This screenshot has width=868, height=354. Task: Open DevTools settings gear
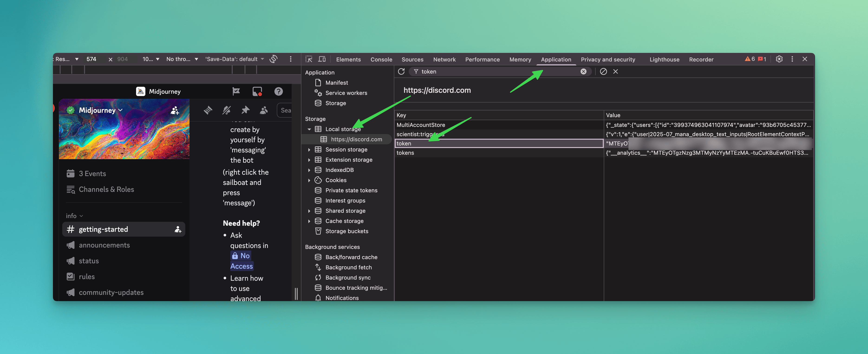(x=779, y=59)
